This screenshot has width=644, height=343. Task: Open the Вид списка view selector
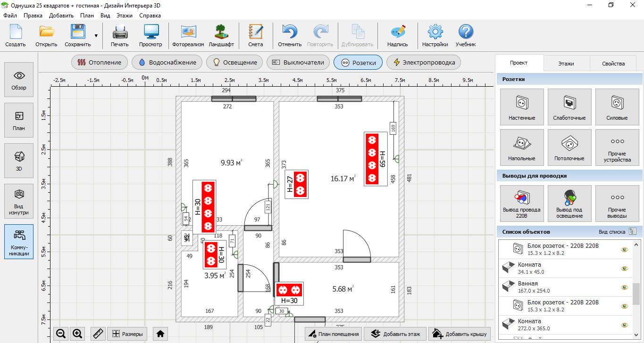[633, 232]
